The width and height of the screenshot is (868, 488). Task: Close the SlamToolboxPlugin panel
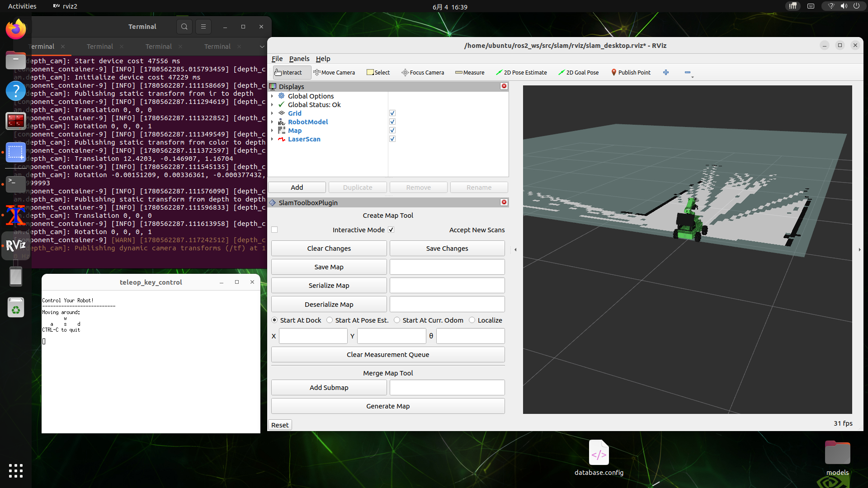pos(504,202)
